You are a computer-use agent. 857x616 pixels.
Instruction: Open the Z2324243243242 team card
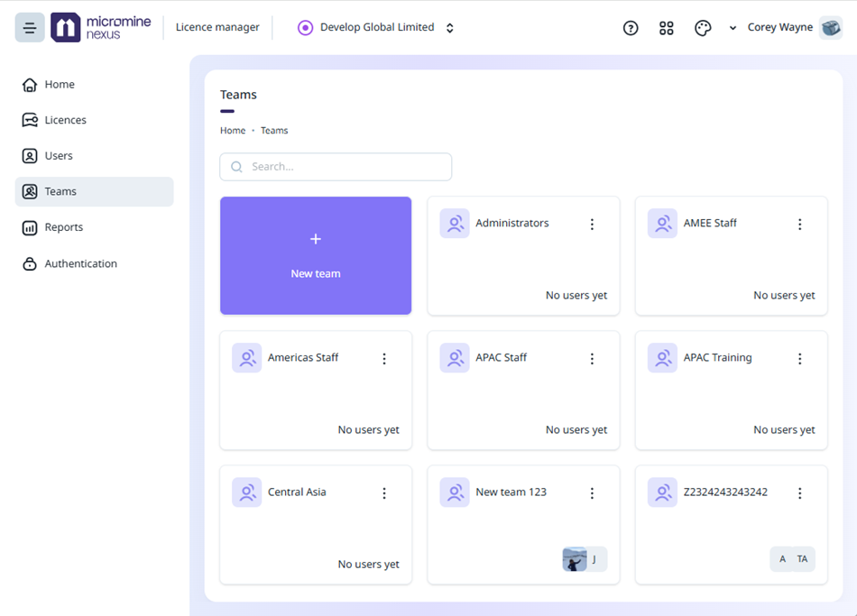[x=732, y=525]
